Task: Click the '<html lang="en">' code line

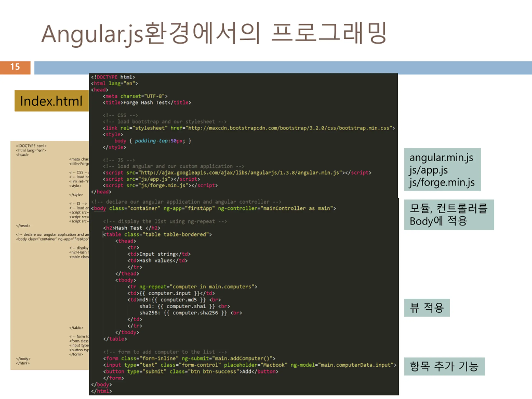Action: (x=115, y=84)
